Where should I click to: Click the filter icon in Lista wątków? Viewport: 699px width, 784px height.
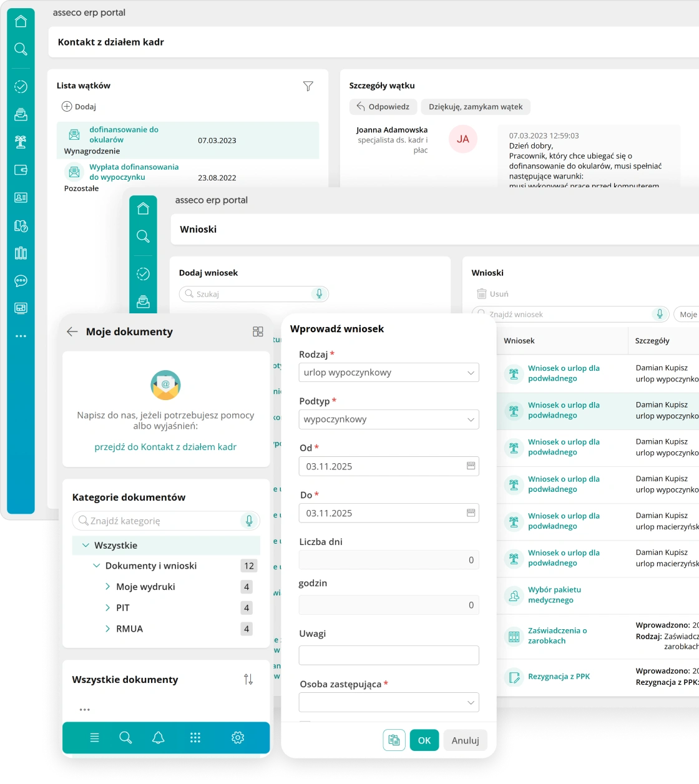pyautogui.click(x=308, y=86)
